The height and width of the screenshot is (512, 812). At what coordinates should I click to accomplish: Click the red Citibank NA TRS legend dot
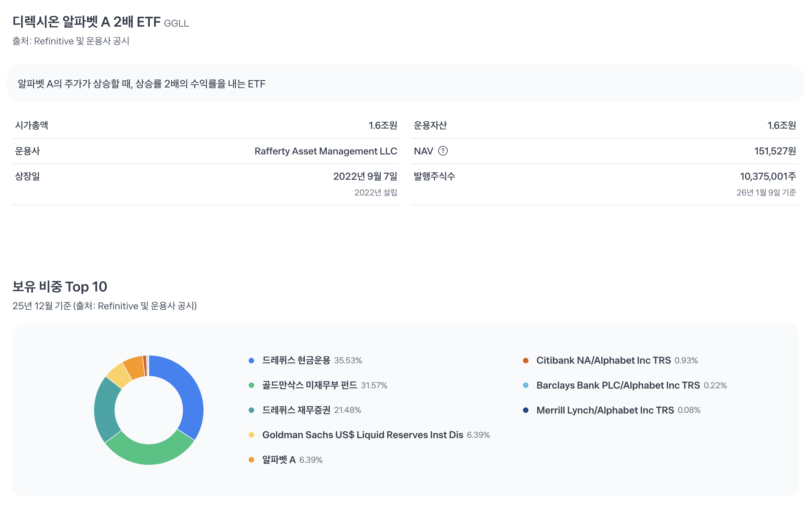pyautogui.click(x=526, y=361)
